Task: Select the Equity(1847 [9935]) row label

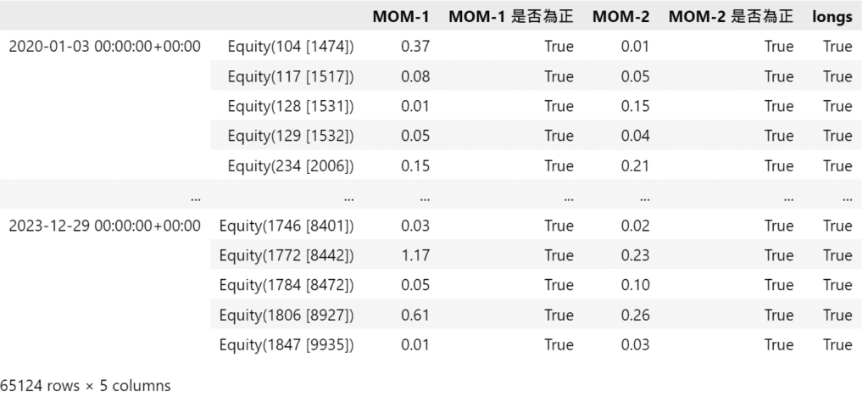Action: tap(287, 345)
